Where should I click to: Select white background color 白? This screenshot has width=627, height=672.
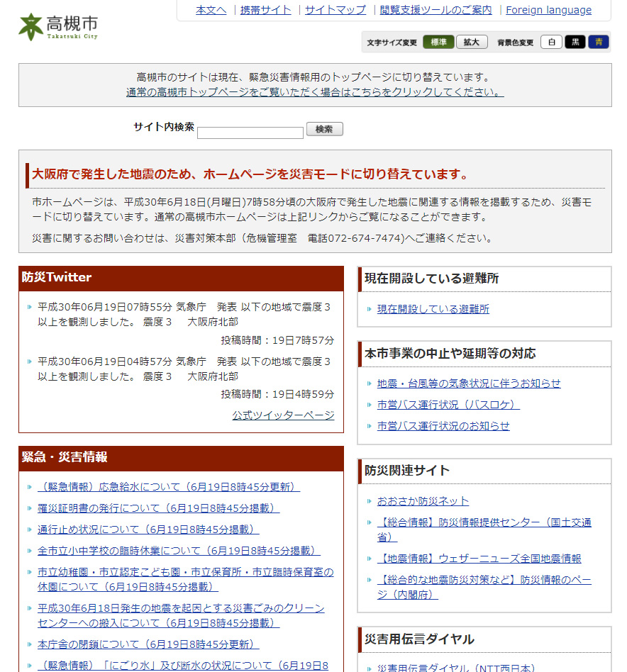tap(551, 42)
